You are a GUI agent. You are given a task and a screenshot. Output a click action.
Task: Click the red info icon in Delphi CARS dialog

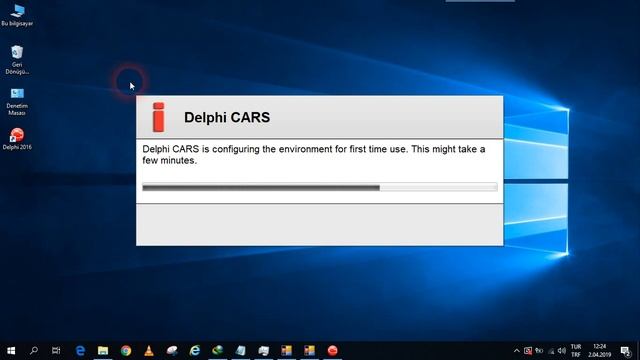point(158,117)
